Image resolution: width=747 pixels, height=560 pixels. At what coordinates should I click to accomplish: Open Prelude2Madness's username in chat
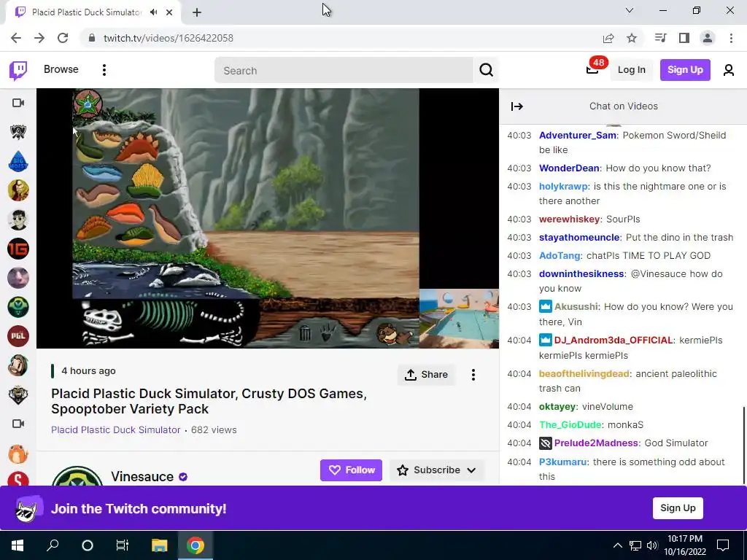(595, 443)
